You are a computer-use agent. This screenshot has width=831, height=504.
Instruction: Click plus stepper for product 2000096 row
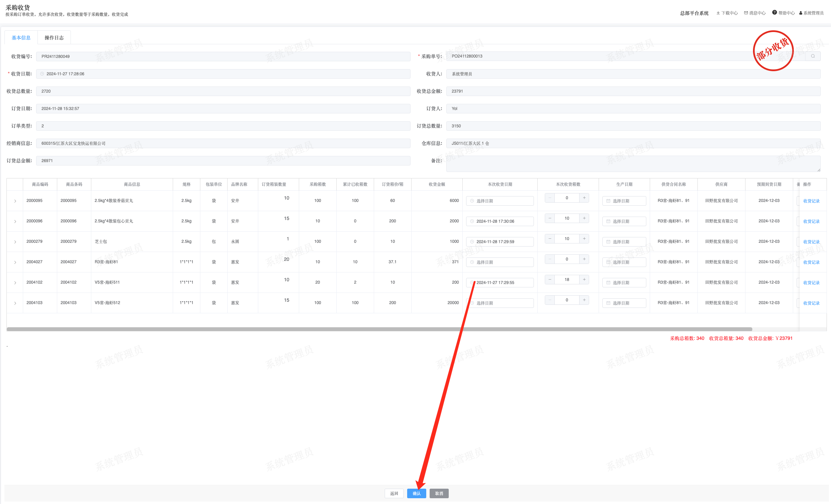point(584,218)
